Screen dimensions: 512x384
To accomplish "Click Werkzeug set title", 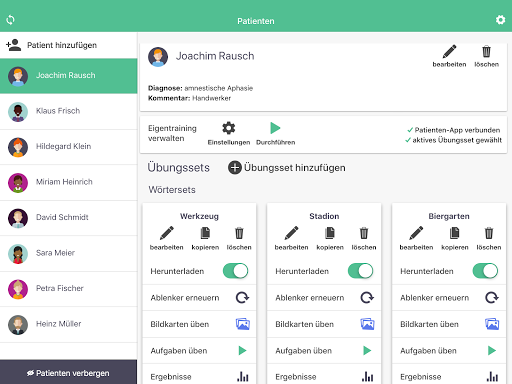I will coord(199,216).
